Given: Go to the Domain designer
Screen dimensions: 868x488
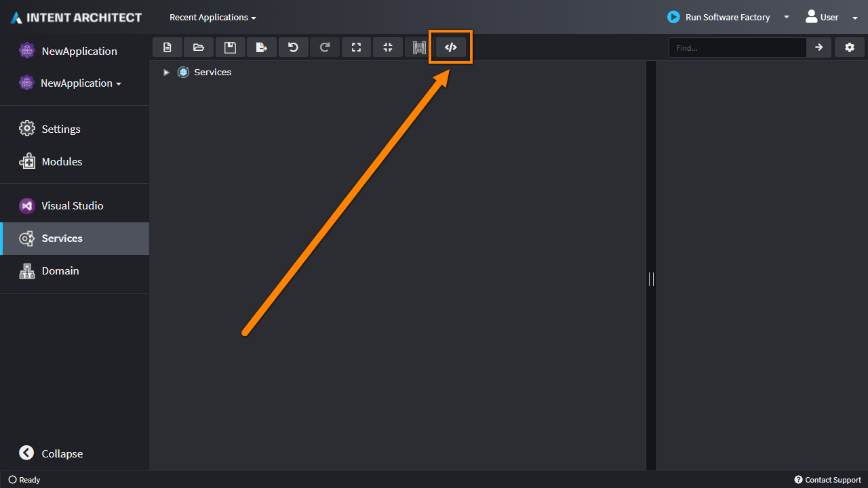Looking at the screenshot, I should tap(60, 271).
